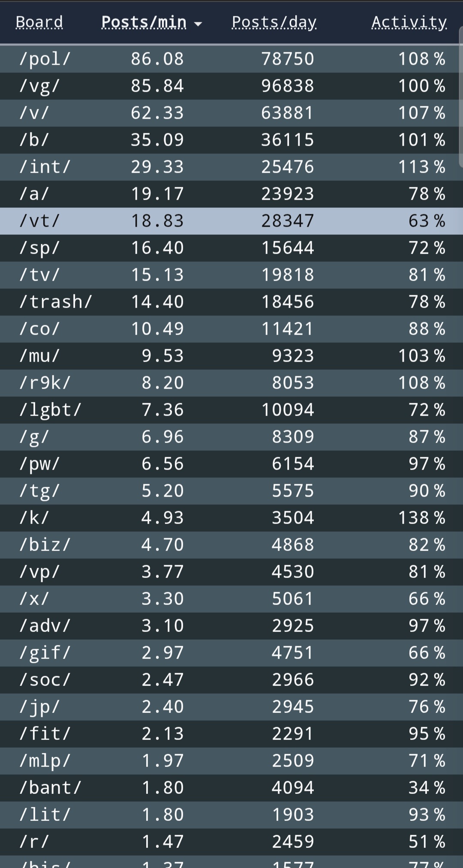Select the /r9k/ board name
Viewport: 463px width, 868px height.
click(x=45, y=383)
